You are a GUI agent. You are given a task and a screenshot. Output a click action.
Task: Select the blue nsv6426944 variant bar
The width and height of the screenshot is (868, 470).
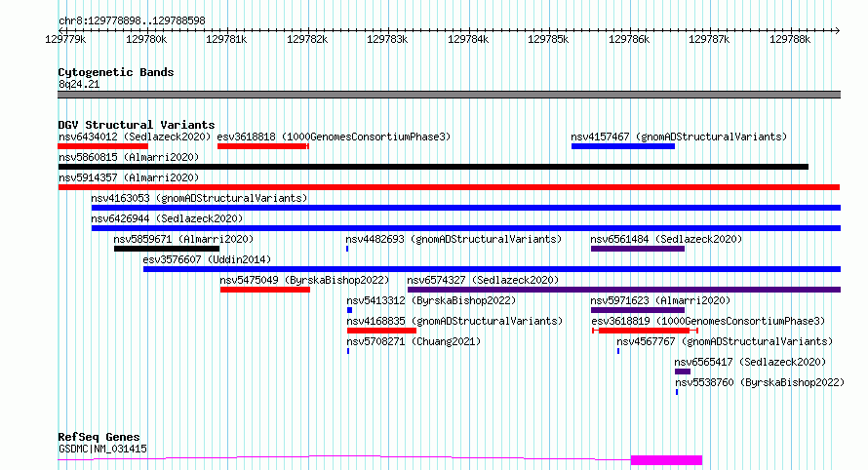466,228
